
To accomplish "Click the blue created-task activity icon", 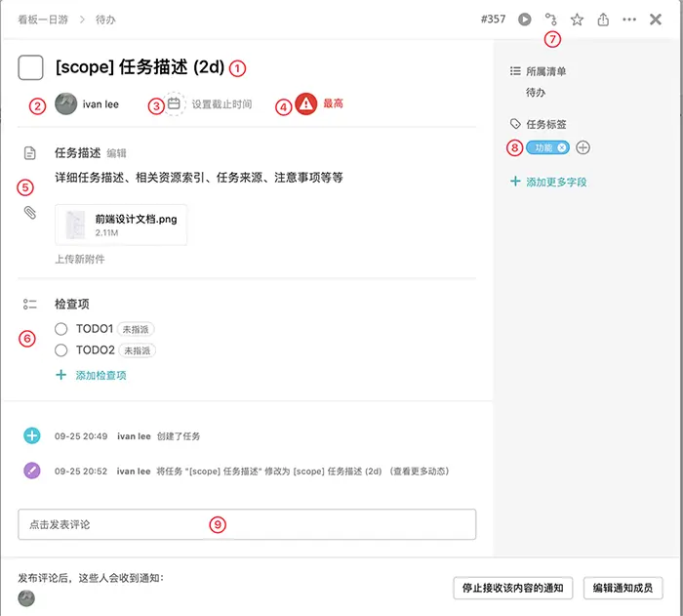I will [32, 435].
